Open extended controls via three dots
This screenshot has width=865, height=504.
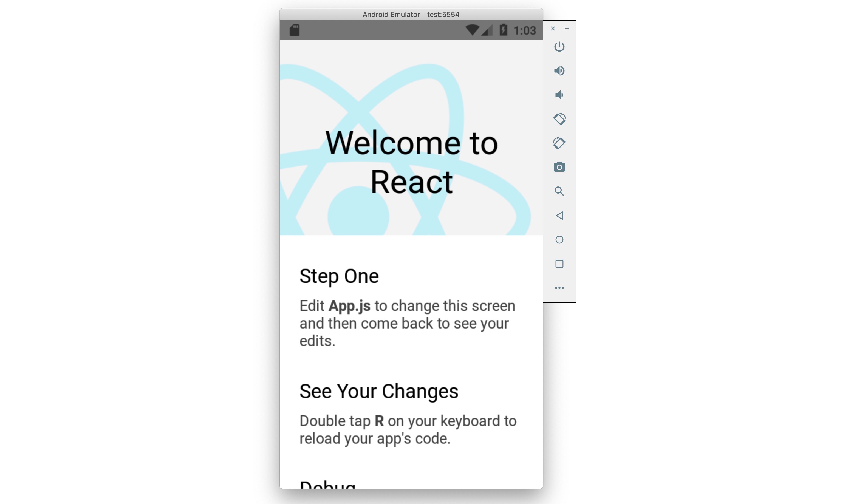[x=559, y=288]
